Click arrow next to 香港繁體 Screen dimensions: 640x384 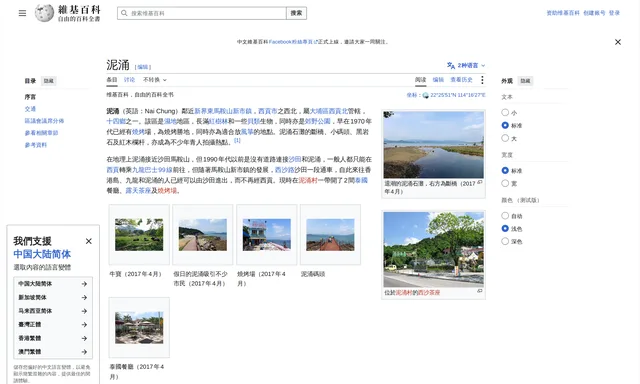[84, 338]
